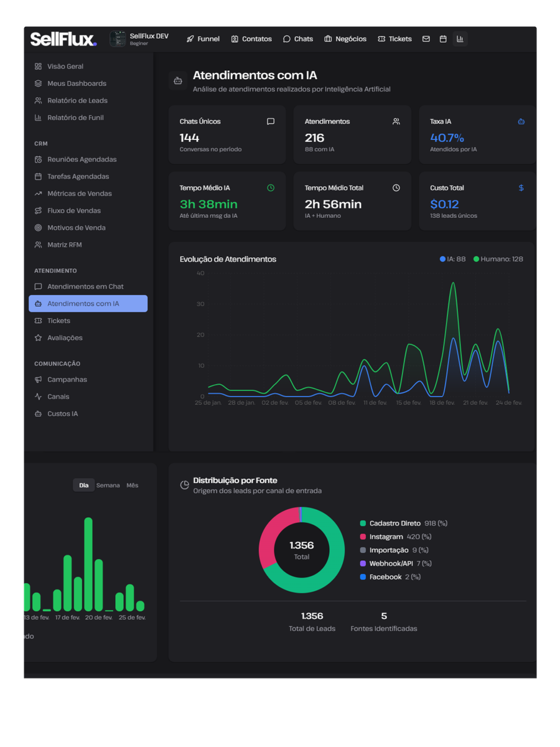560x747 pixels.
Task: Click the people icon on Atendimentos card
Action: click(x=396, y=121)
